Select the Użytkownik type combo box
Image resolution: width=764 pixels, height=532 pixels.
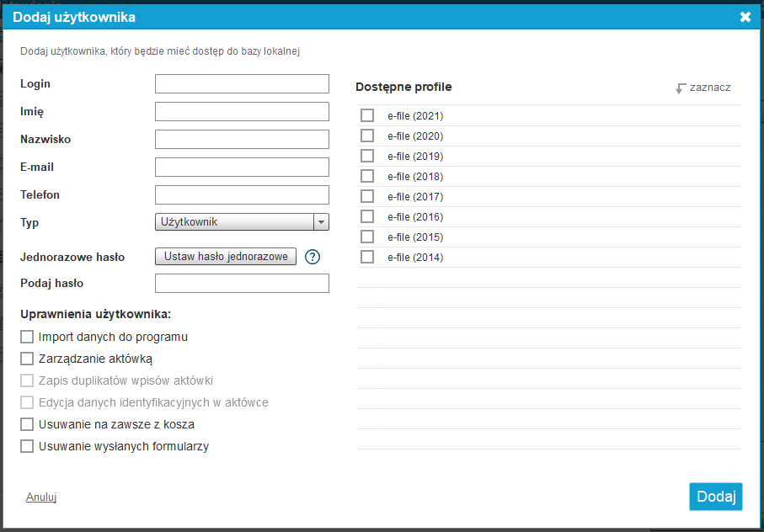242,222
